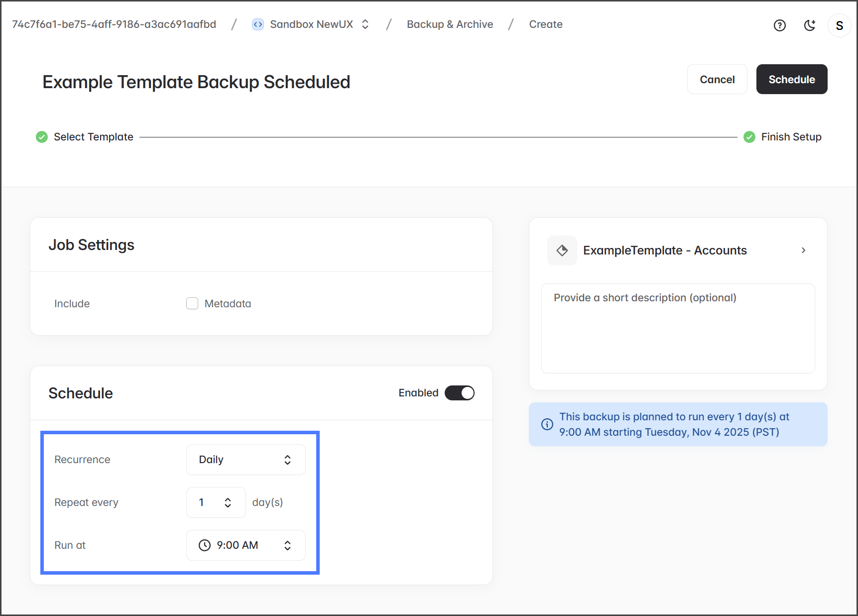Image resolution: width=858 pixels, height=616 pixels.
Task: Open the Recurrence Daily dropdown
Action: 245,460
